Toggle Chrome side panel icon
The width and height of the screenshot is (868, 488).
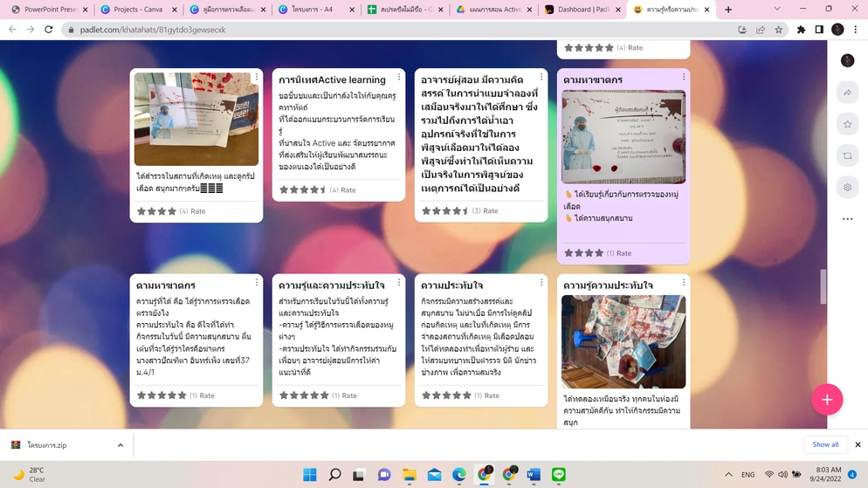click(819, 30)
